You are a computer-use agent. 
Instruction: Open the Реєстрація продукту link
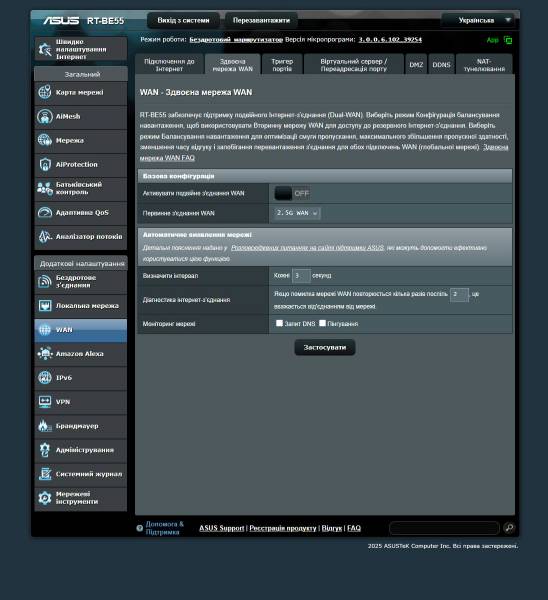283,528
